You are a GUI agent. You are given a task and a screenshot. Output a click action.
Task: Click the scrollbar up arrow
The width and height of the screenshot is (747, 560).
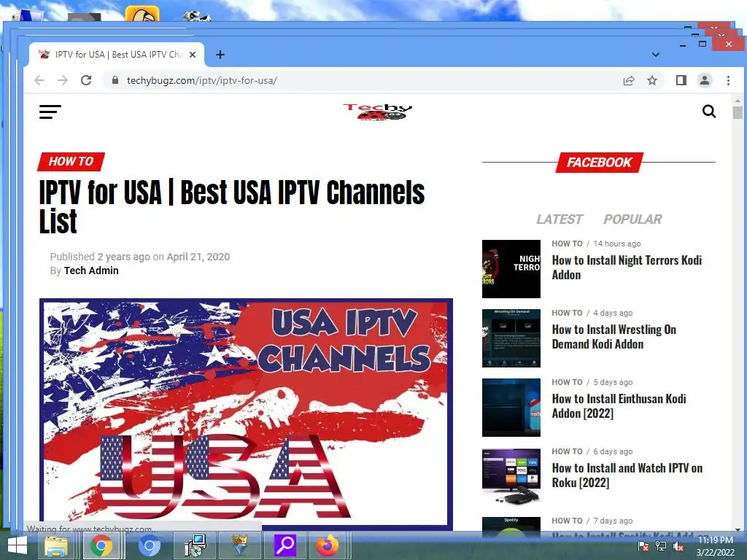[x=738, y=101]
